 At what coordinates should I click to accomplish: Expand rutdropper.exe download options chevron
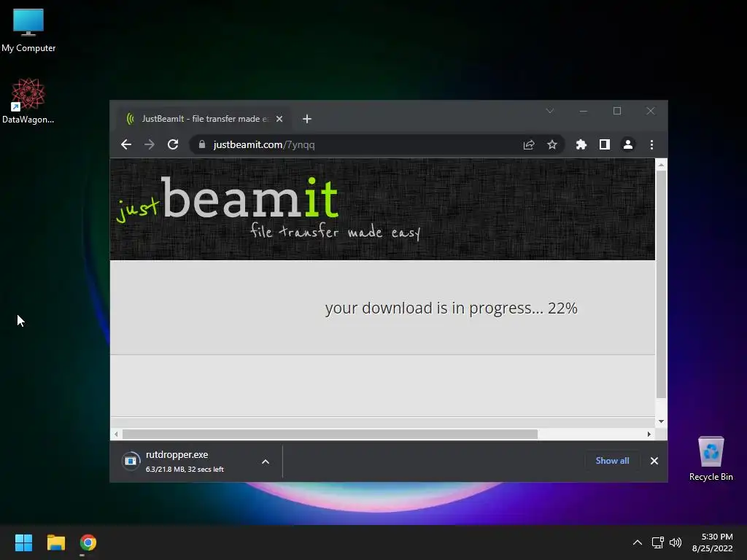tap(266, 462)
